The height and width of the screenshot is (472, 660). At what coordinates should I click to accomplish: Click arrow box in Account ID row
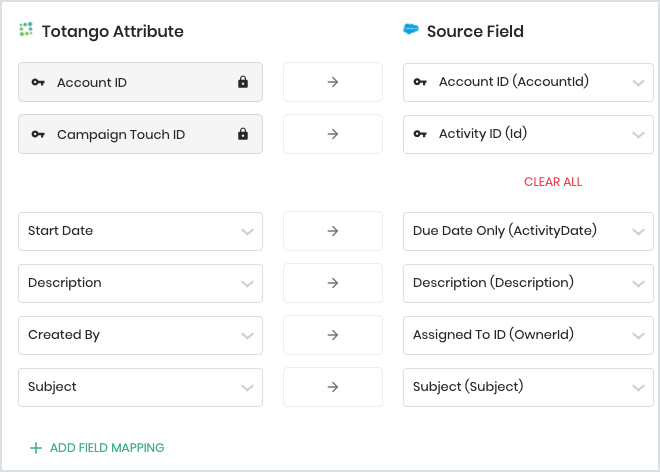[x=333, y=82]
